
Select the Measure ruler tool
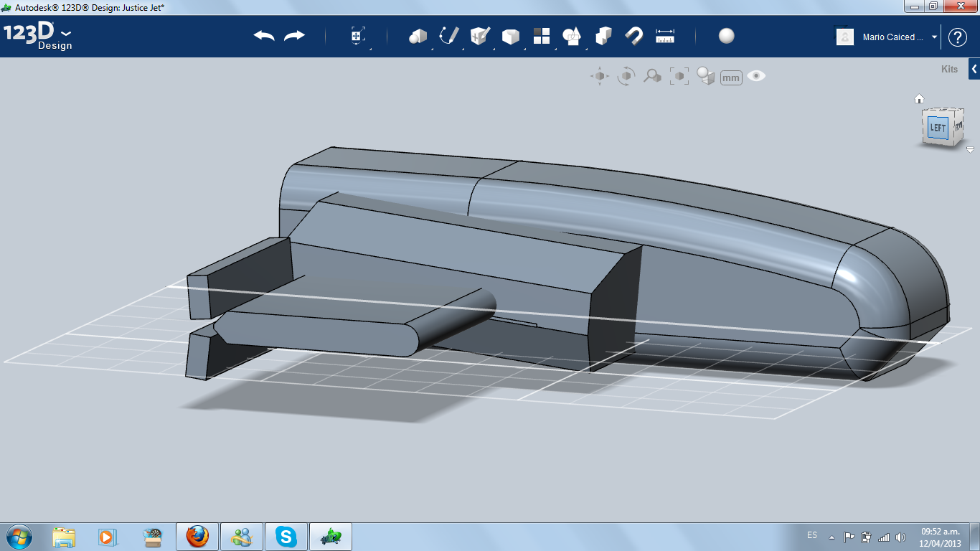tap(665, 36)
